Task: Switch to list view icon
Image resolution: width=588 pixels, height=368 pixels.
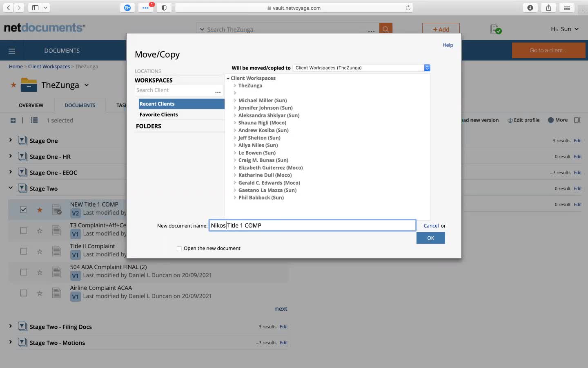Action: (34, 120)
